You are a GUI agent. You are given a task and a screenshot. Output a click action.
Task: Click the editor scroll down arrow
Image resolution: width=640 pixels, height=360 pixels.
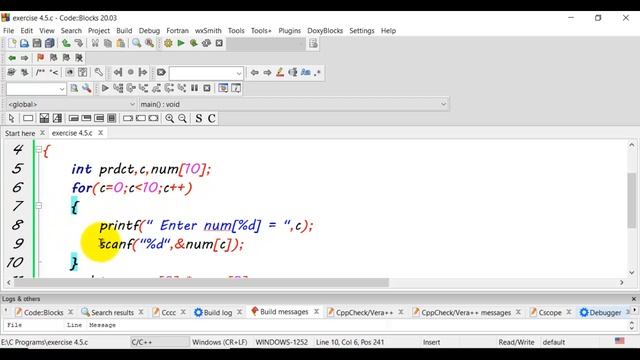click(631, 272)
